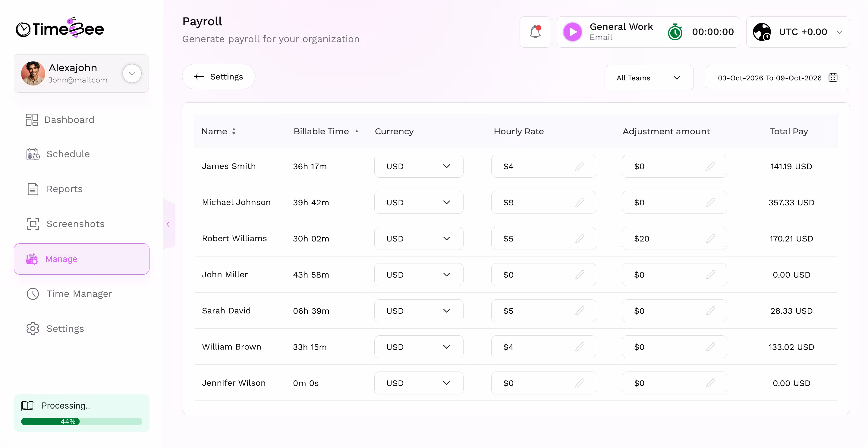Screen dimensions: 868x448
Task: Click the Processing 44% progress bar
Action: click(82, 422)
